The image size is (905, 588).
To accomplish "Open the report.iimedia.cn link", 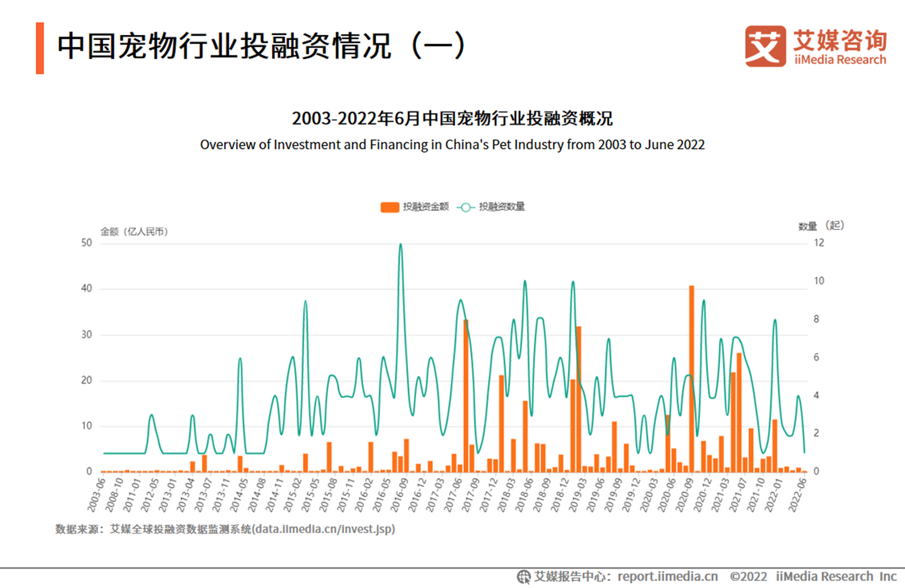I will (x=667, y=577).
